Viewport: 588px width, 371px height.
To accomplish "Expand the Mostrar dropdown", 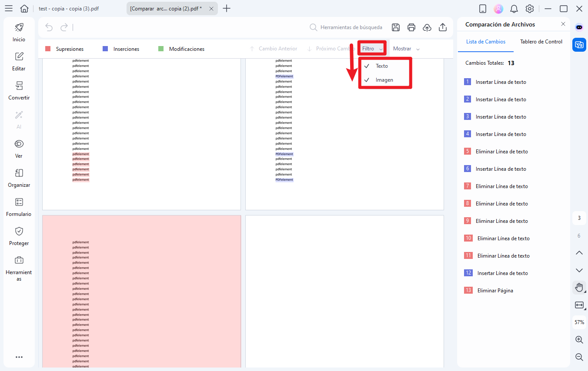I will pyautogui.click(x=405, y=48).
